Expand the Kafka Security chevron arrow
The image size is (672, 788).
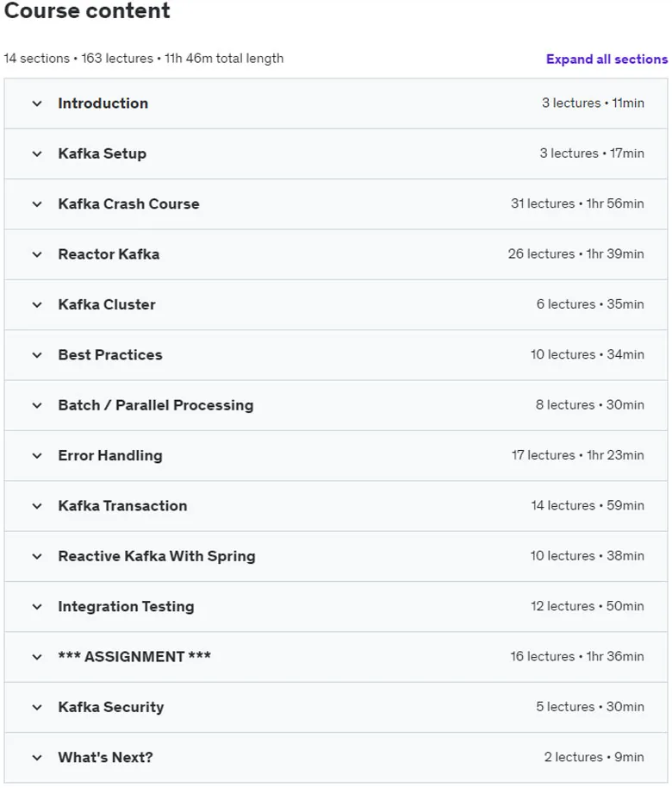click(x=37, y=708)
